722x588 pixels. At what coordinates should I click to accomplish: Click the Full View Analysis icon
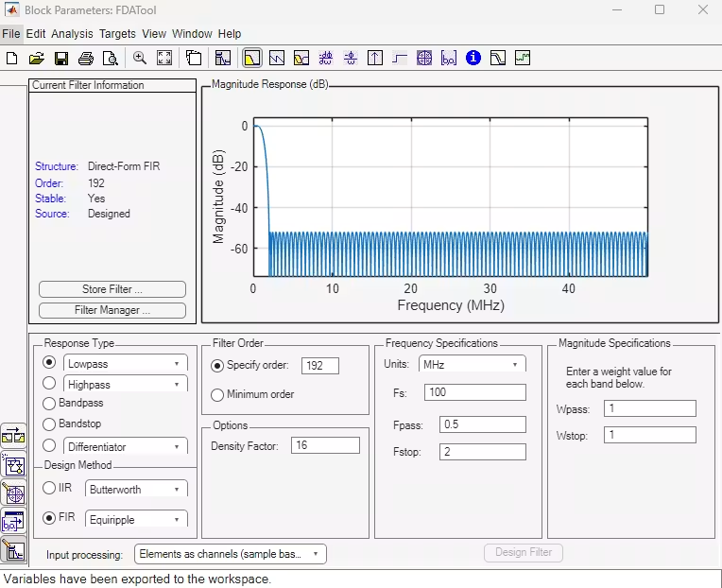(194, 58)
